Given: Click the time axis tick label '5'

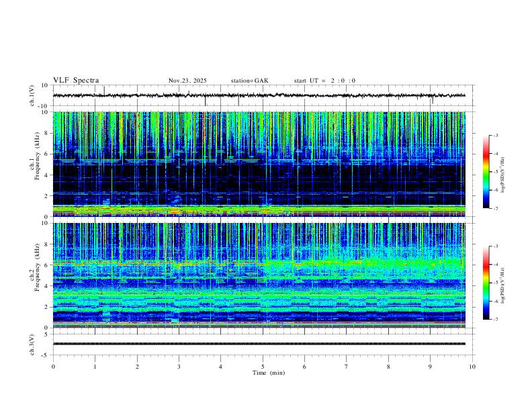Looking at the screenshot, I should click(x=263, y=367).
